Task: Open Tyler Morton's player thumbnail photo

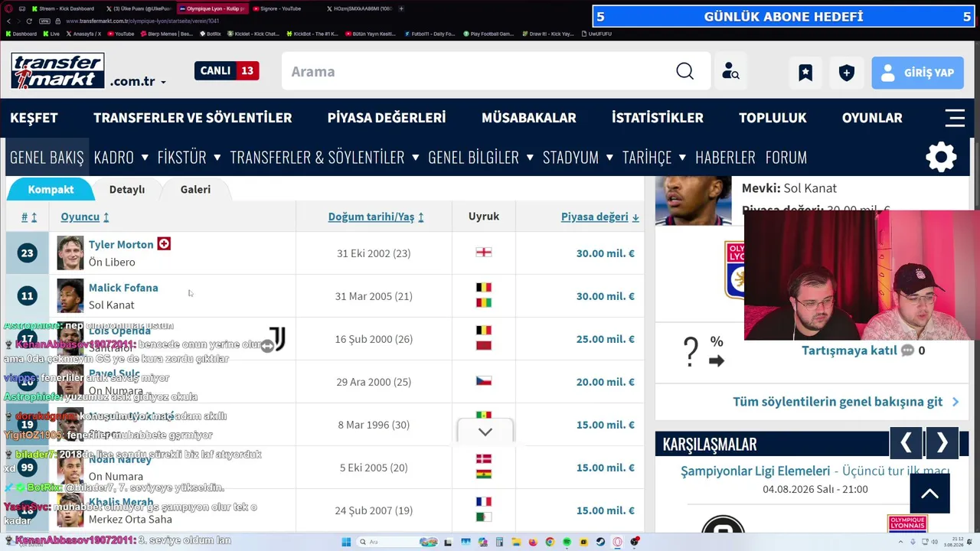Action: click(70, 253)
